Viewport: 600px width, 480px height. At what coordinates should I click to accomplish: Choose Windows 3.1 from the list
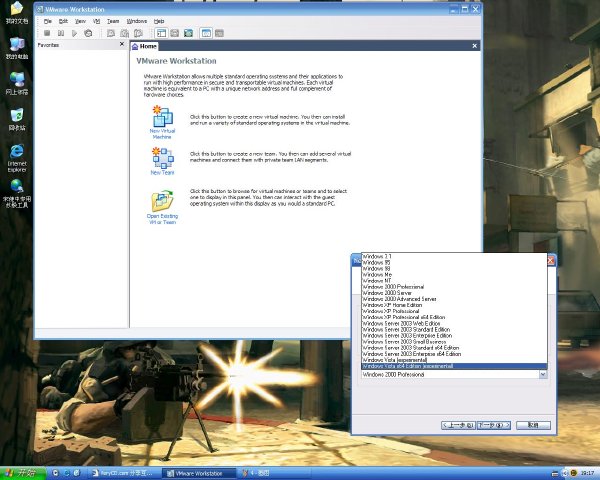tap(454, 256)
